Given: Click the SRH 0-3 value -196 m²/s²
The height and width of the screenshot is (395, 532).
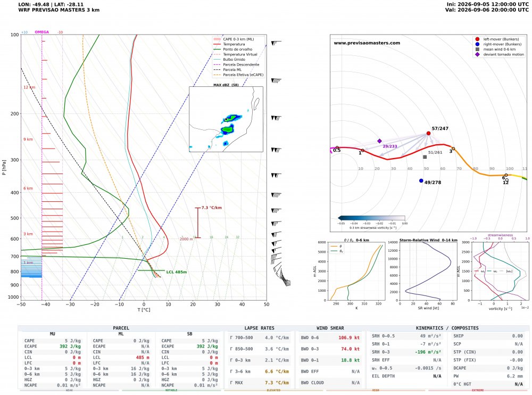Looking at the screenshot, I should 428,352.
